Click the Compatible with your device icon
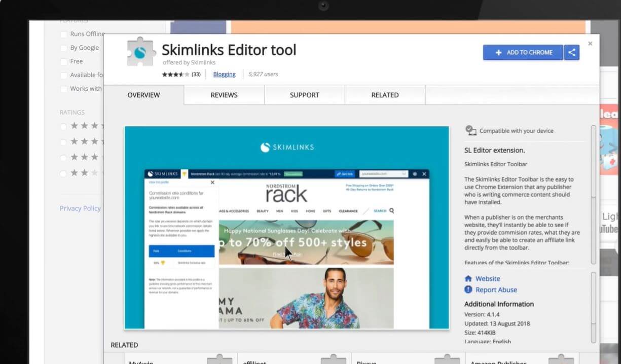 [471, 130]
